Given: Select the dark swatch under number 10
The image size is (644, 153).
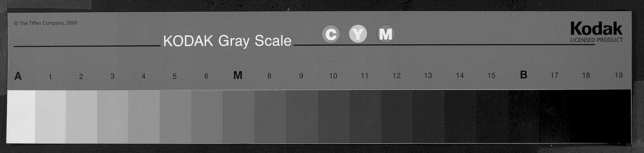Looking at the screenshot, I should (x=334, y=116).
